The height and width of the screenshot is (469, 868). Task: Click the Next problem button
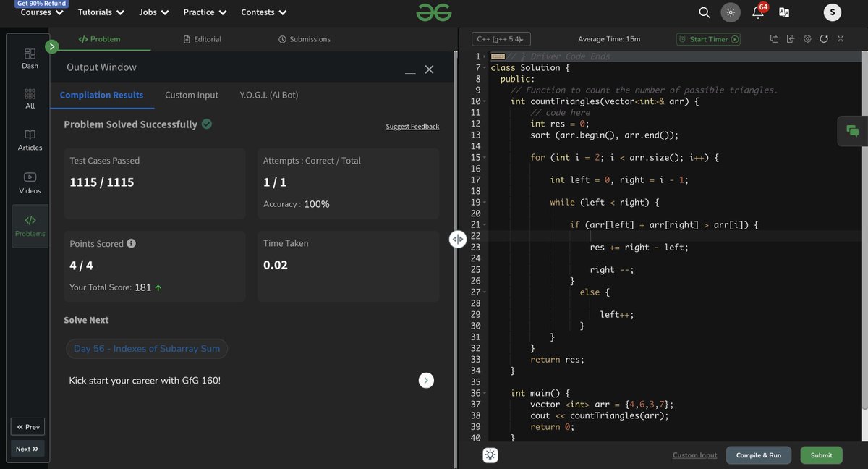click(27, 449)
